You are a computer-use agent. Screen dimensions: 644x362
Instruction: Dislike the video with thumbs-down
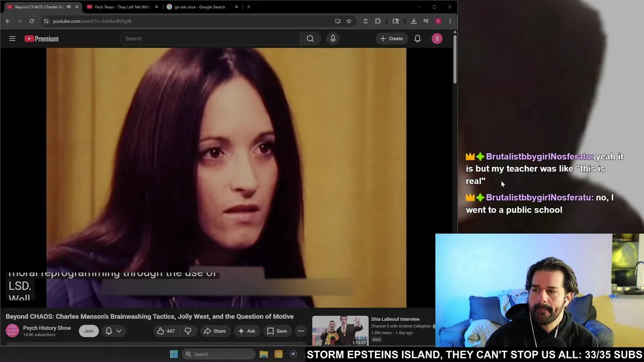pyautogui.click(x=188, y=331)
